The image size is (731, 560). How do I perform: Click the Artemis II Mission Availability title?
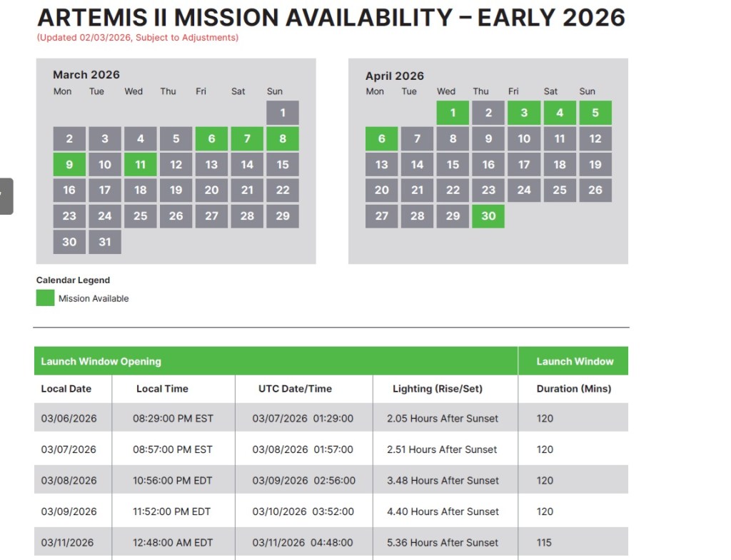click(331, 17)
